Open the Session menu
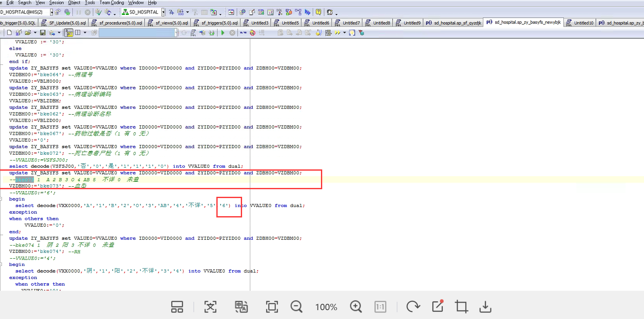Image resolution: width=644 pixels, height=319 pixels. (57, 3)
